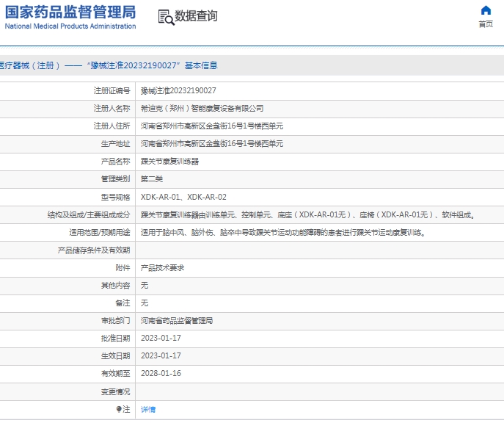Select the registrant name 希迪克（郑州）智能康复设备有限公司
Viewport: 504px width, 423px height.
click(202, 109)
